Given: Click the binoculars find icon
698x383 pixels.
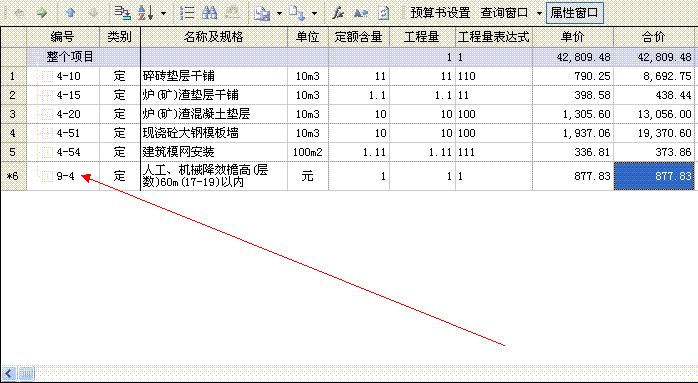Looking at the screenshot, I should (x=209, y=13).
